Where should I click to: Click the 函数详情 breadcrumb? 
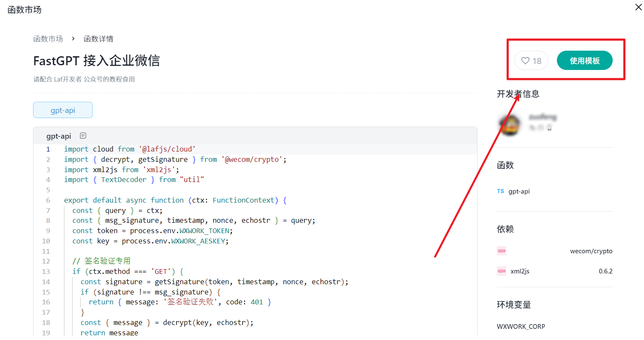click(x=99, y=39)
